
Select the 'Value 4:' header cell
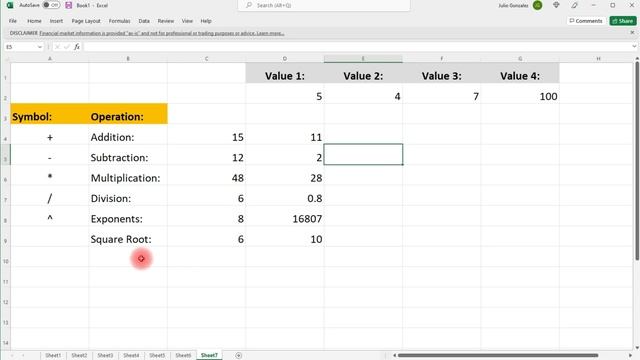tap(520, 73)
